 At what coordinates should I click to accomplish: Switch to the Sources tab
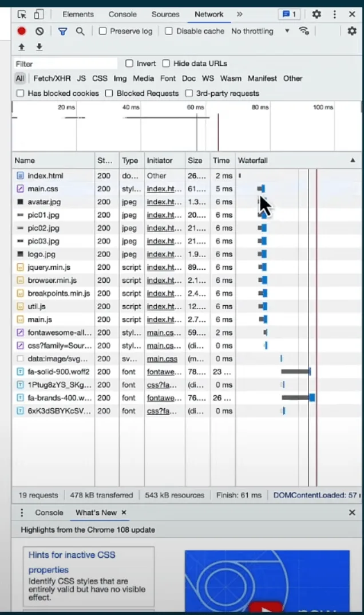click(165, 14)
